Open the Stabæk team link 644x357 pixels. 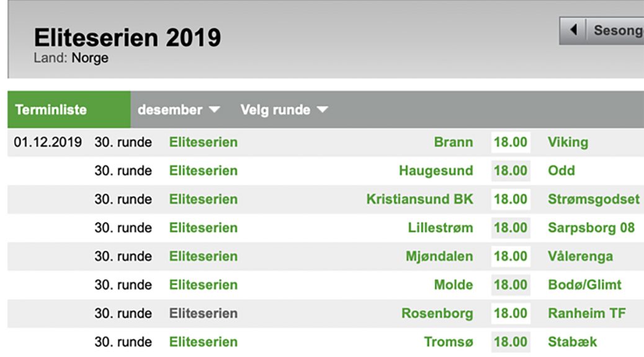572,342
